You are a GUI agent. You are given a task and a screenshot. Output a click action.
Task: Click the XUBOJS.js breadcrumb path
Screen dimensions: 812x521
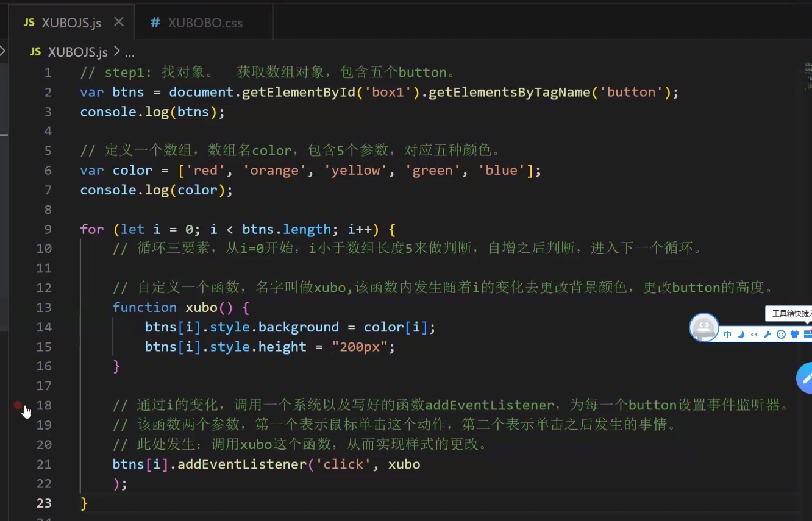[x=77, y=52]
